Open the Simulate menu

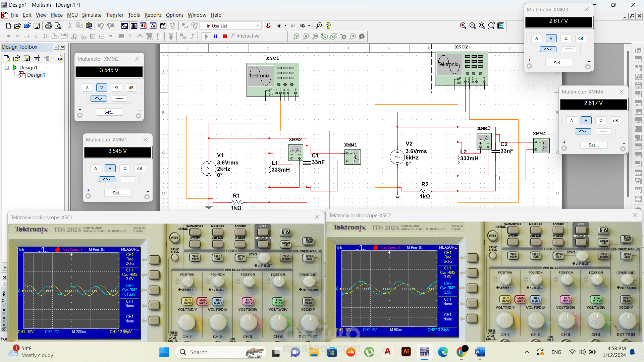point(92,15)
